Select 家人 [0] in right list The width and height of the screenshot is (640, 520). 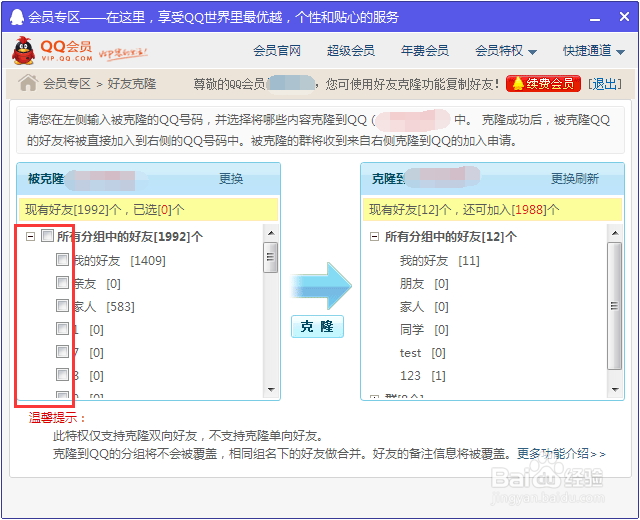(x=424, y=306)
